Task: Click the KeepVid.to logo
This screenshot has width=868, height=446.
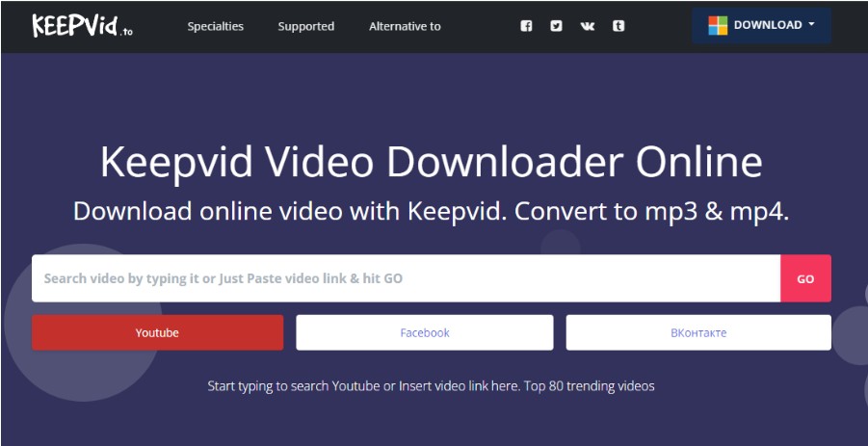Action: pyautogui.click(x=83, y=26)
